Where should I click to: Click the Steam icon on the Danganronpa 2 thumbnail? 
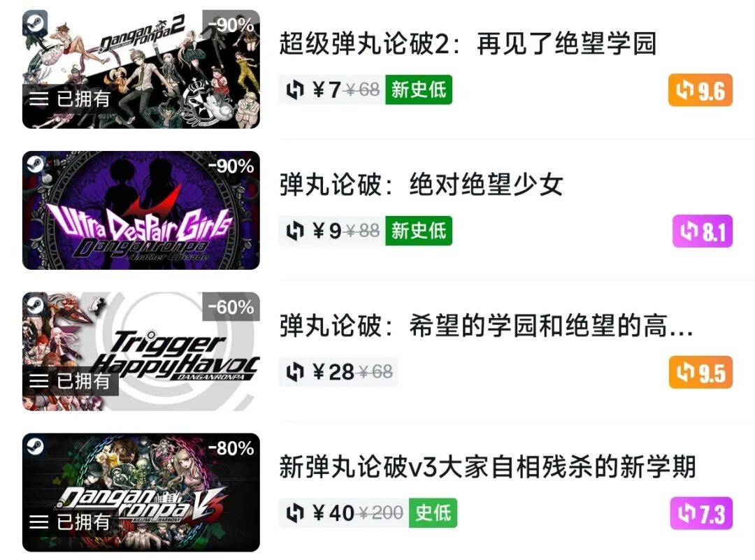[x=35, y=22]
